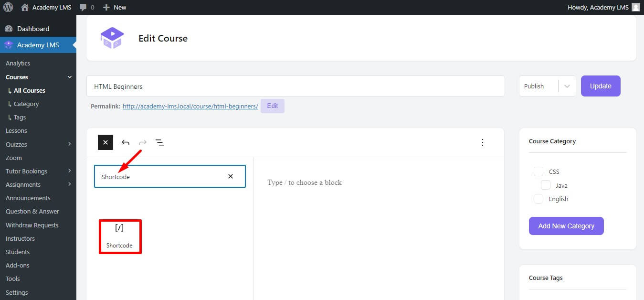Click the Add New Category button
Screen dimensions: 644x300
tap(566, 226)
